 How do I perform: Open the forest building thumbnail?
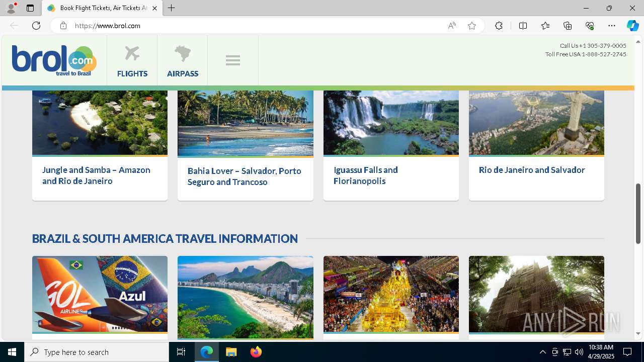(x=536, y=294)
